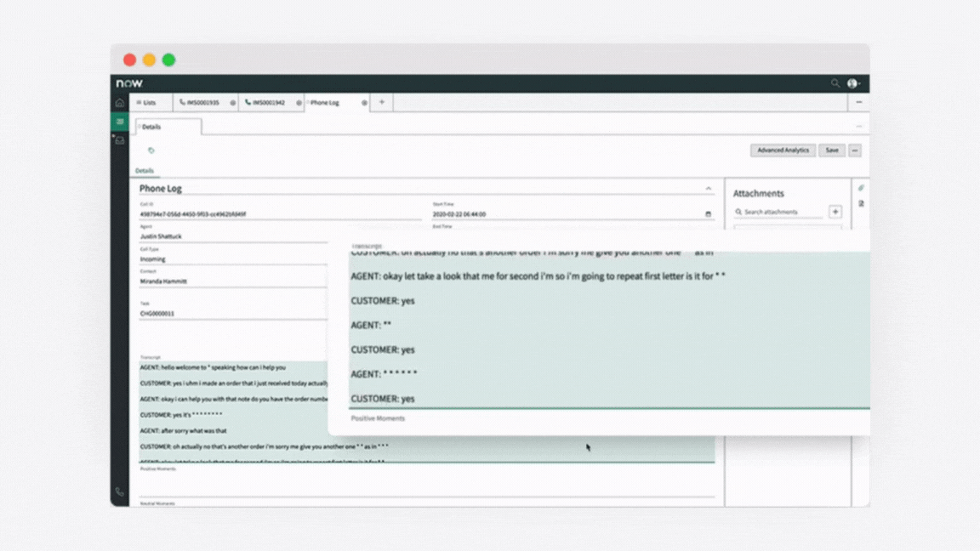Image resolution: width=980 pixels, height=551 pixels.
Task: Click zoomed line 'AGENT: okay let take a look'
Action: (x=538, y=276)
